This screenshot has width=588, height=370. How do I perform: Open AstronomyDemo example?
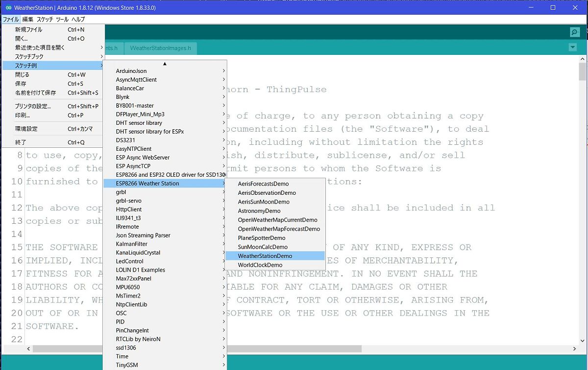point(275,211)
